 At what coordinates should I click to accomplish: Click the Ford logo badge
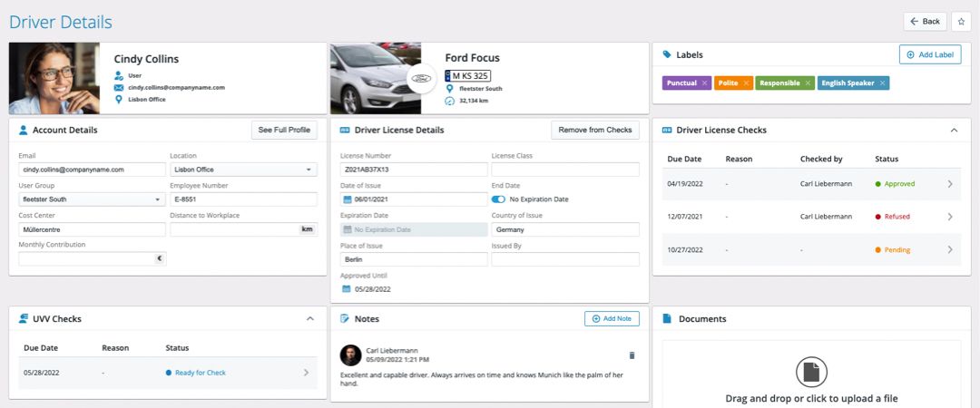[x=421, y=79]
